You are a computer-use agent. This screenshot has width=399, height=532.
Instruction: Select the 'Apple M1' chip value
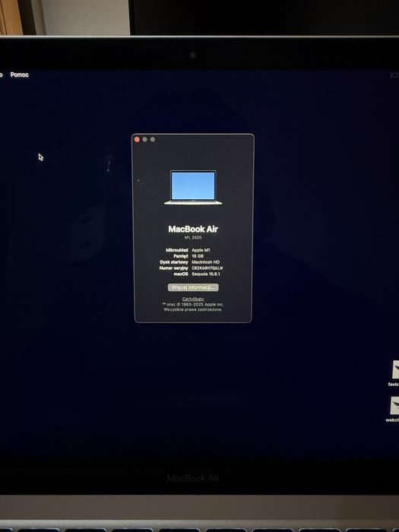pyautogui.click(x=201, y=250)
